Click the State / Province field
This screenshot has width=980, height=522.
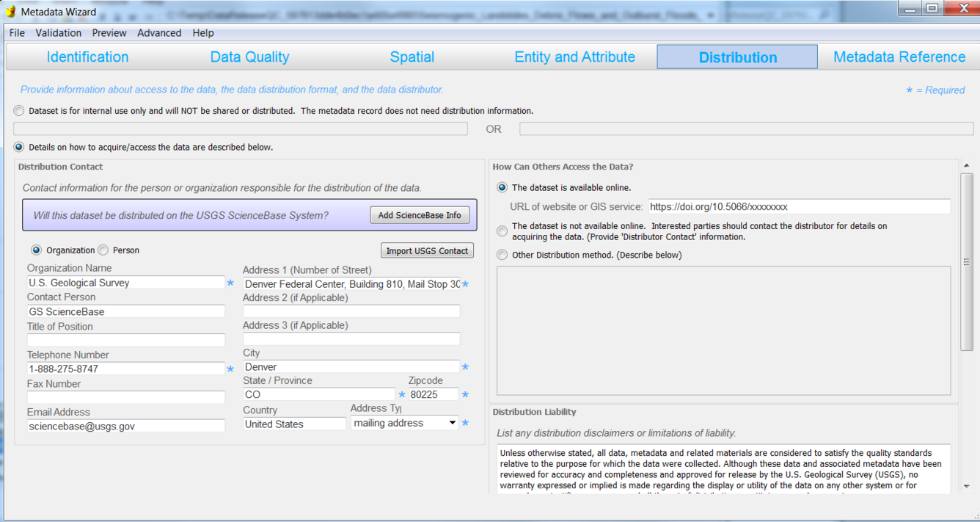(x=319, y=394)
